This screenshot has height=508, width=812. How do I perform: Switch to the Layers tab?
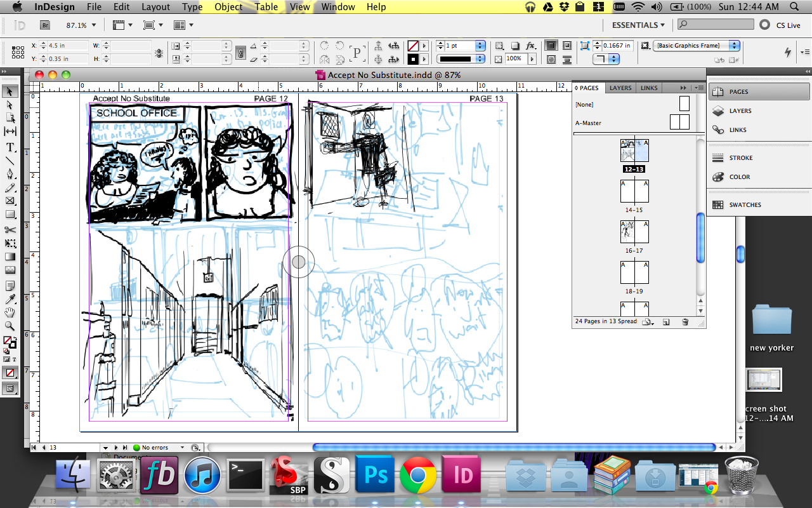(620, 88)
